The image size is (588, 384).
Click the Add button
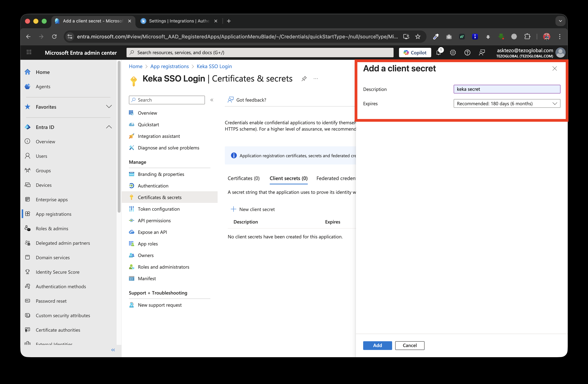(x=377, y=345)
